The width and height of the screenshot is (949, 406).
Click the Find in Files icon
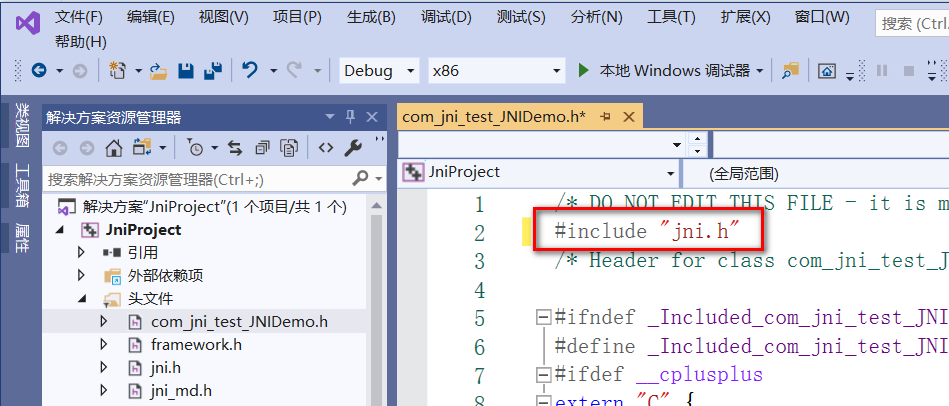(790, 71)
